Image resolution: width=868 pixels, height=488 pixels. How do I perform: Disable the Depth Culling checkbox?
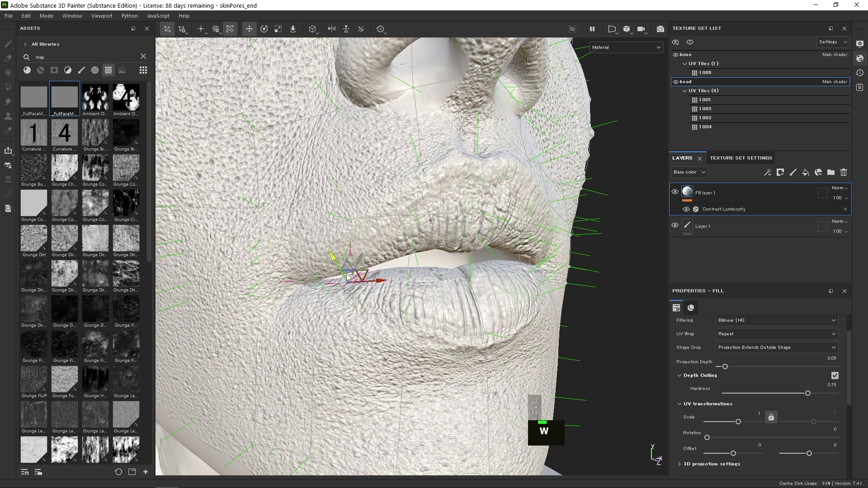click(x=835, y=375)
